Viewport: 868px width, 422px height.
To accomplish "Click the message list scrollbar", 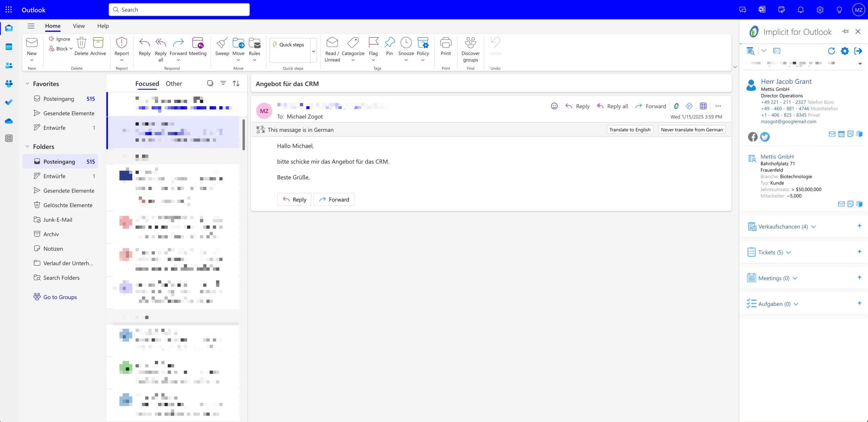I will pos(244,134).
